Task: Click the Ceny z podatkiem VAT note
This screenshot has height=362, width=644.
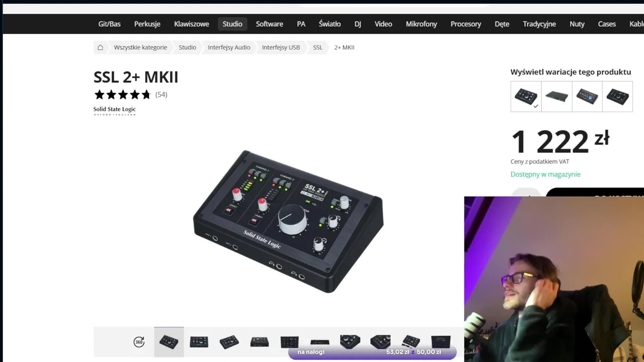Action: (540, 161)
